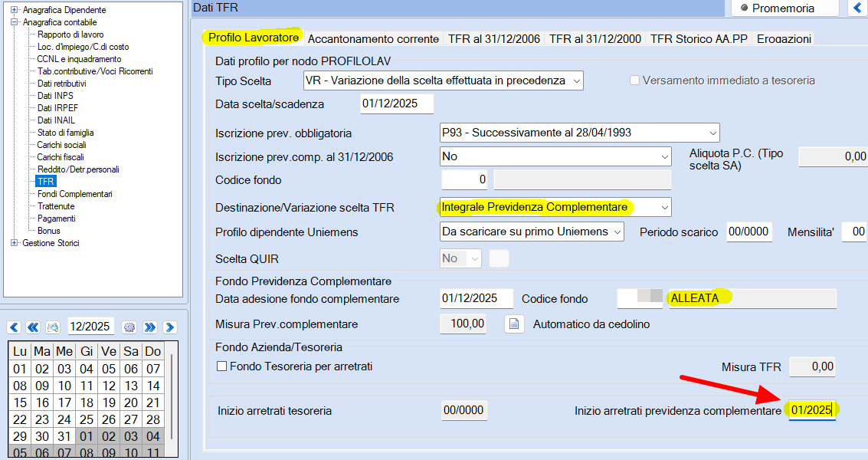868x460 pixels.
Task: Go to previous month in calendar
Action: (x=14, y=327)
